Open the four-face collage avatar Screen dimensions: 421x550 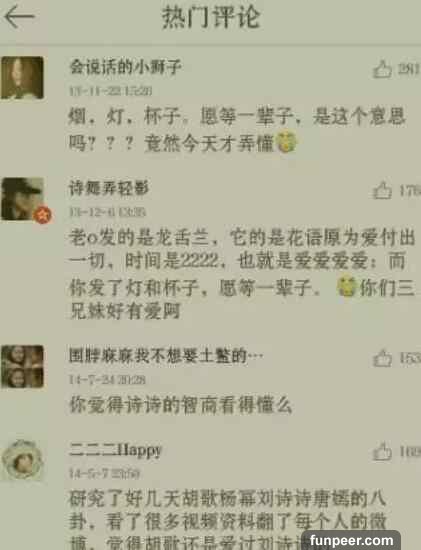pos(22,367)
